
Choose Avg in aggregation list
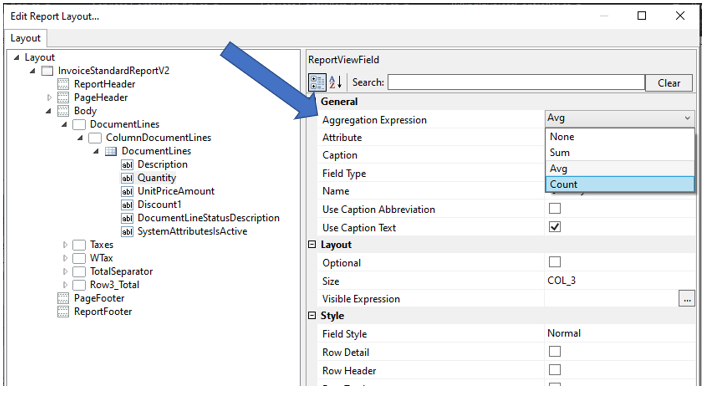620,169
